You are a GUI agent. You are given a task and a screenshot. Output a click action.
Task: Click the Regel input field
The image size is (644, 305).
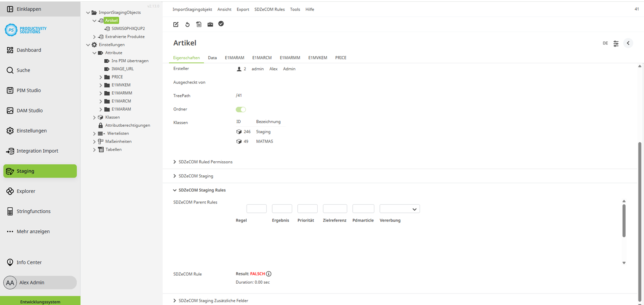pyautogui.click(x=256, y=209)
